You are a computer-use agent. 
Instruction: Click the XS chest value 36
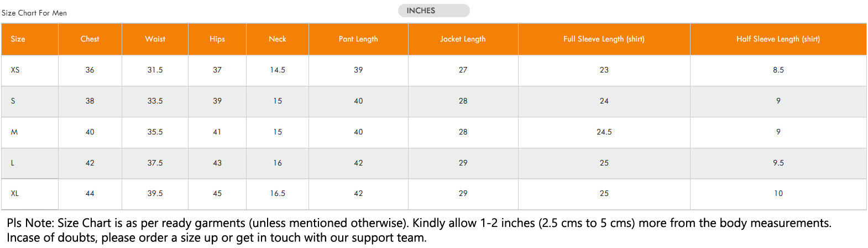pos(90,70)
